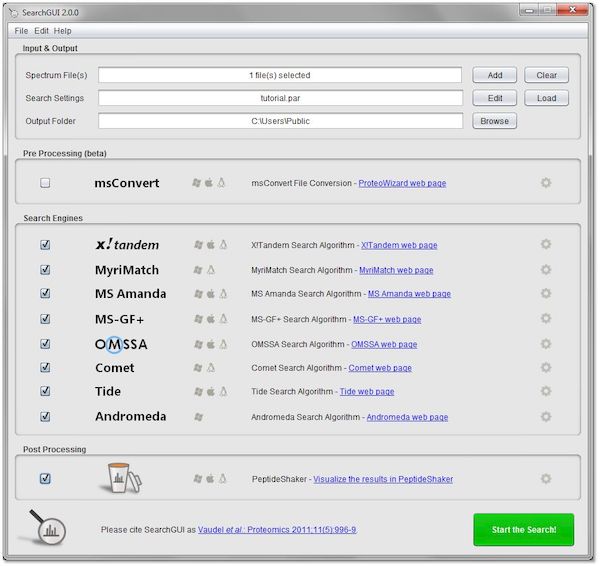
Task: Open the MS Amanda web page link
Action: click(409, 294)
